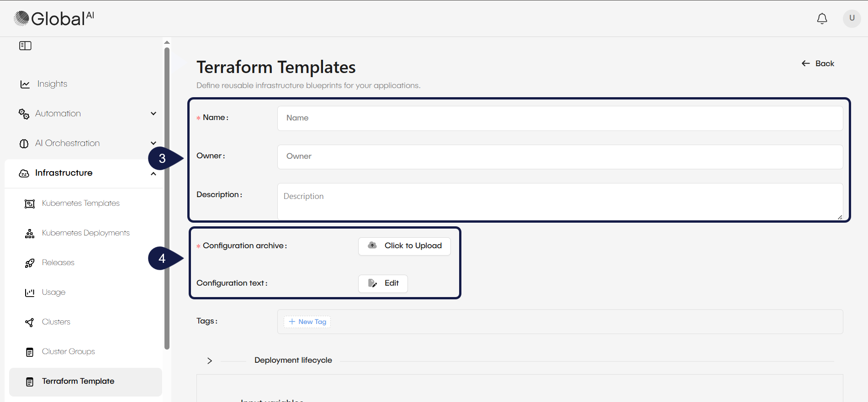The height and width of the screenshot is (402, 868).
Task: Click the Releases rocket icon
Action: point(30,263)
